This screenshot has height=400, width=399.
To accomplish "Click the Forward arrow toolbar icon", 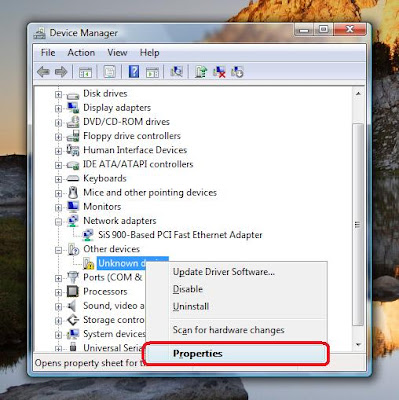I will click(61, 72).
